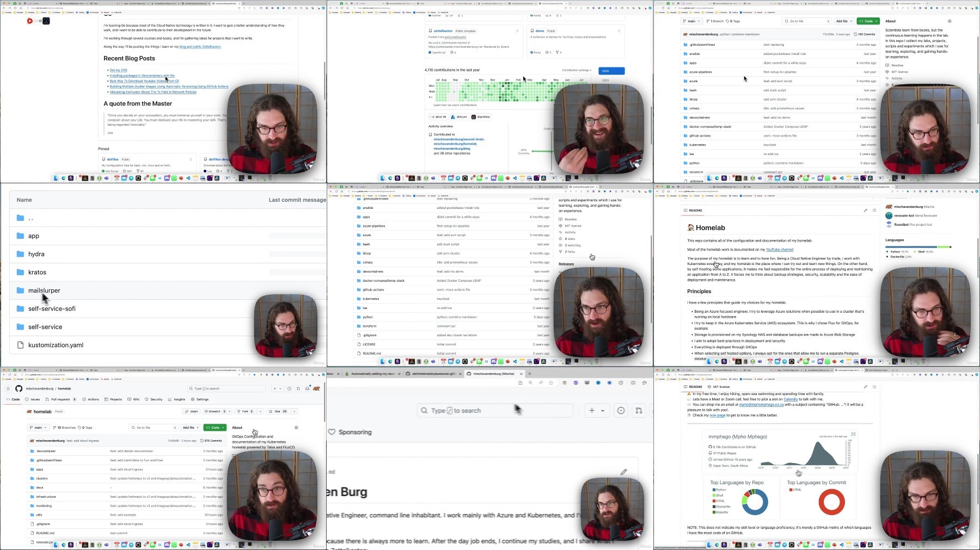Viewport: 980px width, 550px height.
Task: Open main branch dropdown beside 1 Branch
Action: [691, 21]
